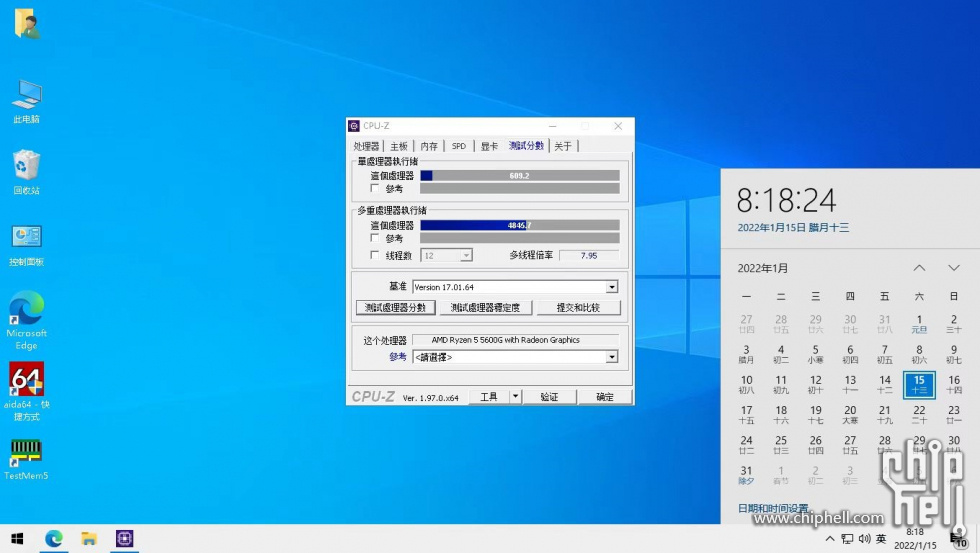
Task: Open the 此电脑 desktop icon
Action: point(26,102)
